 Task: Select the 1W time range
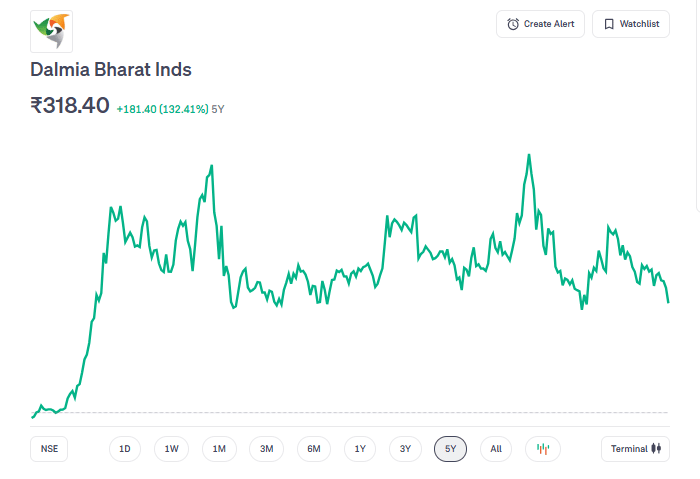pos(172,449)
